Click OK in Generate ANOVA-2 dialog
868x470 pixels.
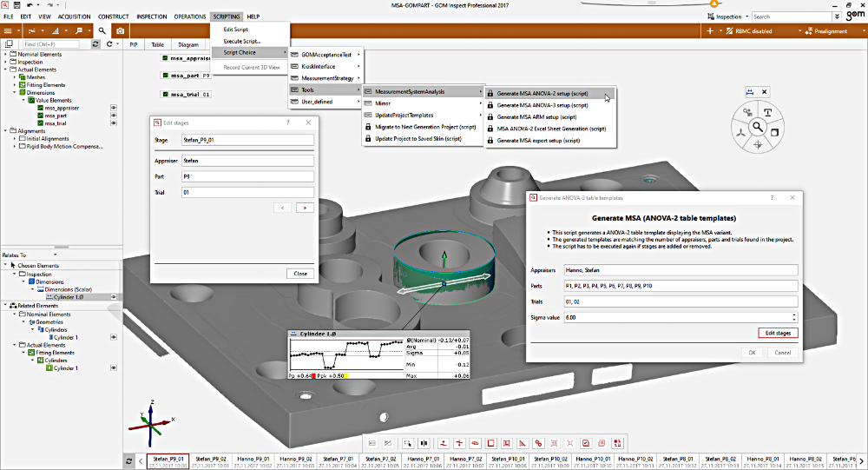tap(752, 353)
